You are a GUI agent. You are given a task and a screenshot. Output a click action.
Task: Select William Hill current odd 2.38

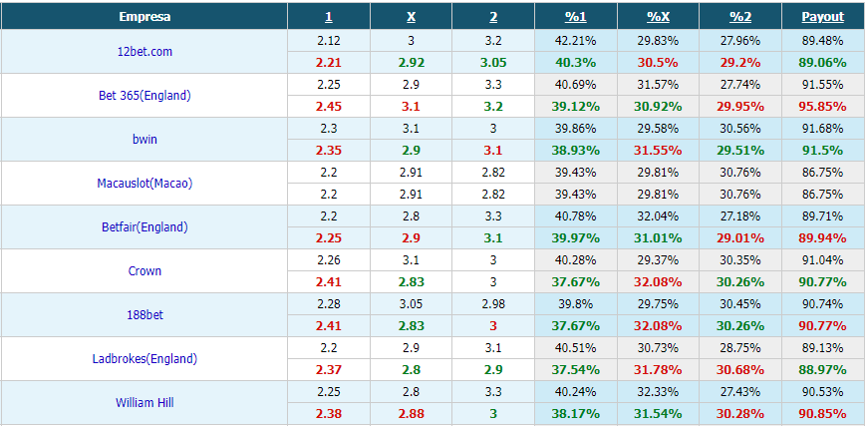[329, 413]
